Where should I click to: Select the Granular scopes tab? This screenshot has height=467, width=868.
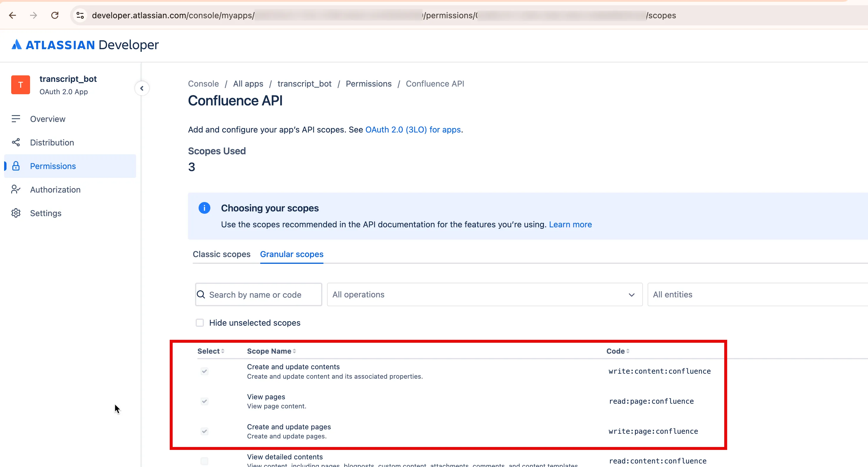[x=292, y=254]
